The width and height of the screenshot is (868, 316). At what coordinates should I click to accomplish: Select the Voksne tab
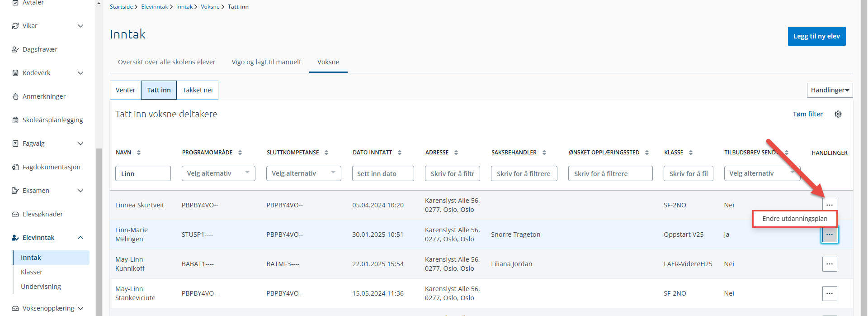[x=328, y=62]
